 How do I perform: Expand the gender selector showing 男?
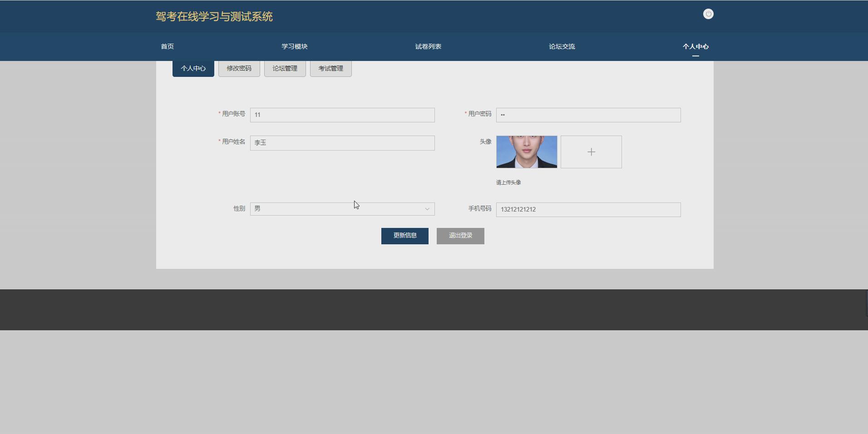click(x=341, y=209)
